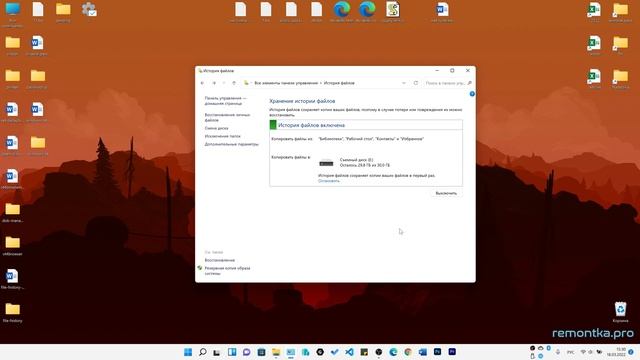Screen dimensions: 640x360
Task: Open Widgets from the taskbar
Action: pyautogui.click(x=232, y=352)
